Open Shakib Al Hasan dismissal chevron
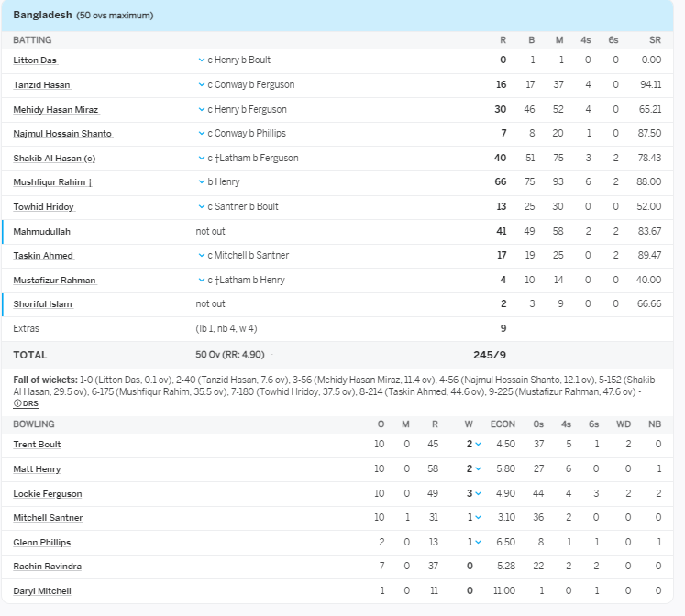Image resolution: width=685 pixels, height=616 pixels. coord(202,159)
